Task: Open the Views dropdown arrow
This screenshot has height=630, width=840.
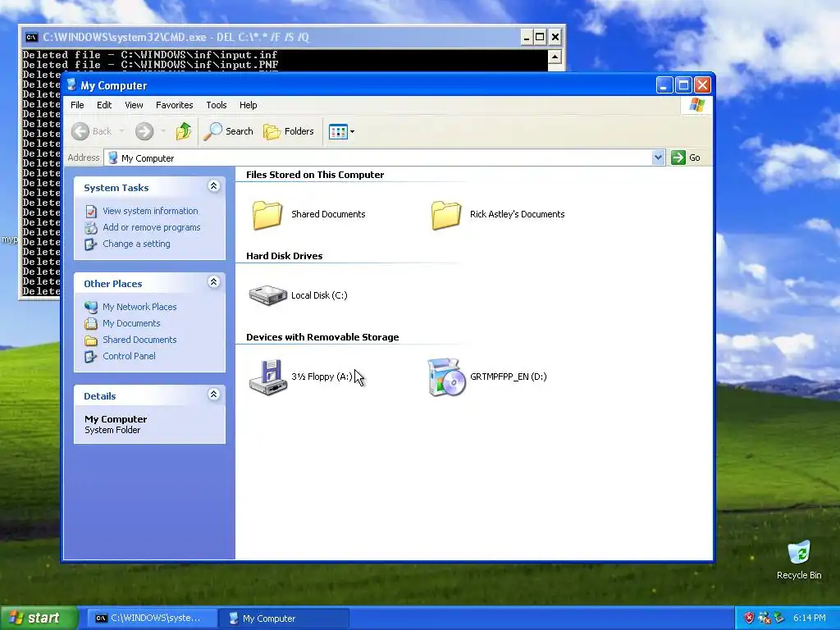Action: point(352,132)
